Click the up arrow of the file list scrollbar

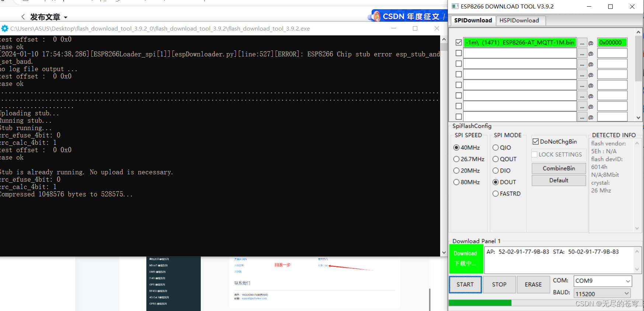click(638, 32)
